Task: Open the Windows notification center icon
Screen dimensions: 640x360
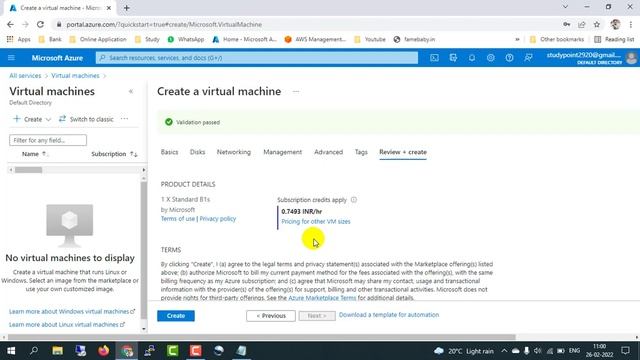Action: (625, 351)
